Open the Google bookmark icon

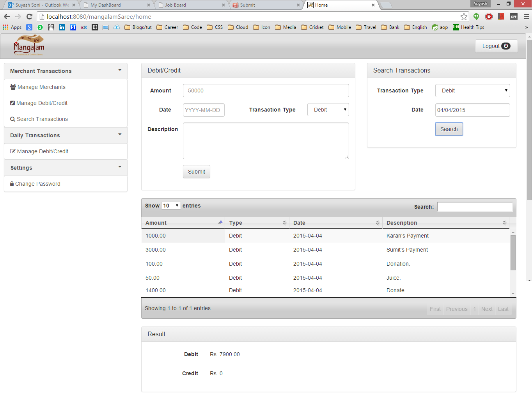[x=29, y=27]
